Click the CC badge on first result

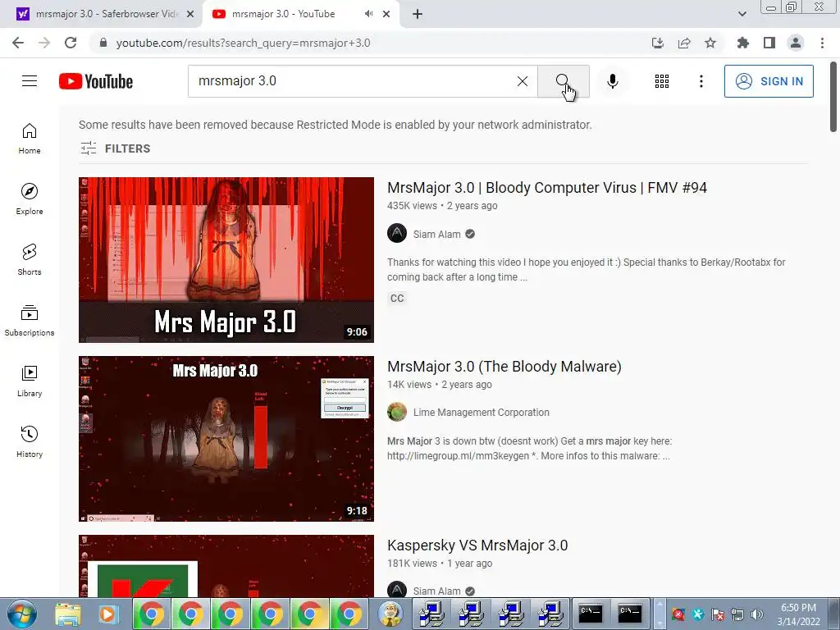click(x=397, y=299)
